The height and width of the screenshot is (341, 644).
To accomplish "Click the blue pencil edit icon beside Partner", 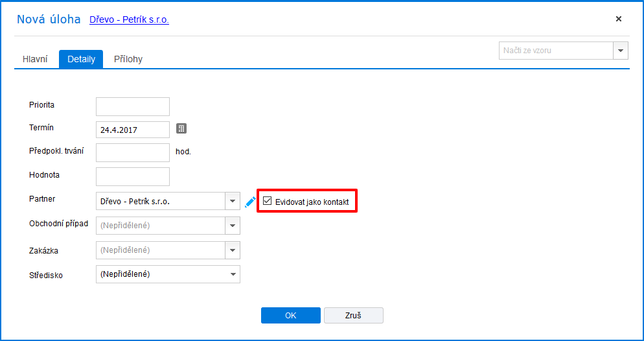I will pyautogui.click(x=250, y=202).
